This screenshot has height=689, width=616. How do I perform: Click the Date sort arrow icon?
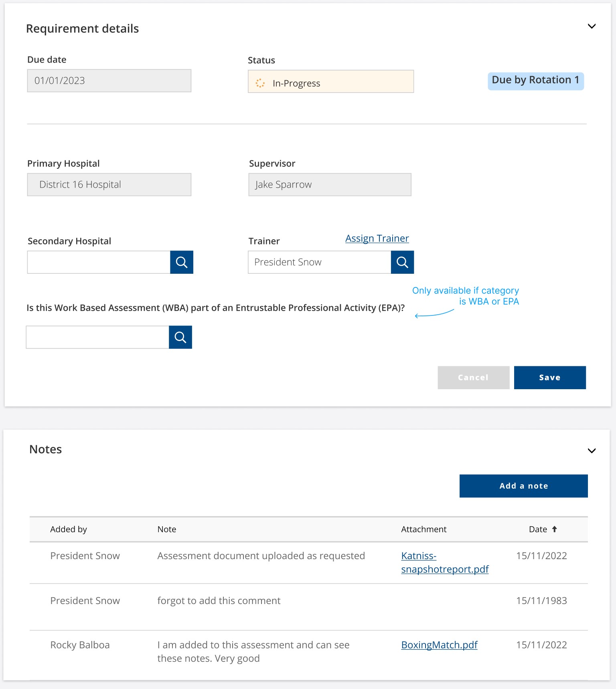point(555,529)
